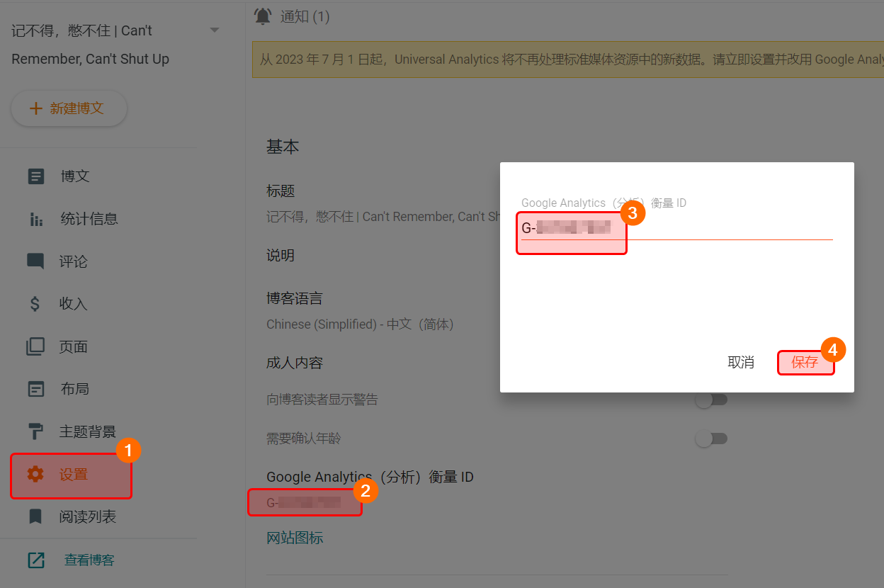Click the Reading List (阅读列表) bookmark icon
The image size is (884, 588).
pyautogui.click(x=35, y=516)
